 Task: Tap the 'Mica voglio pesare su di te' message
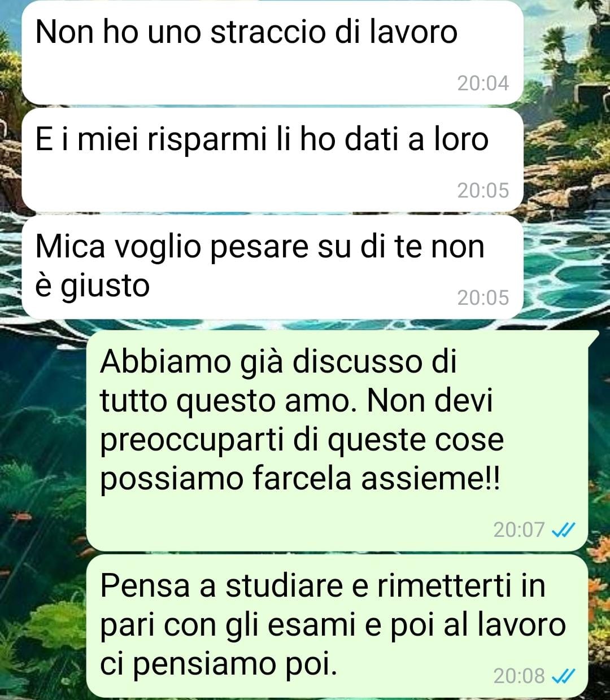pos(272,267)
